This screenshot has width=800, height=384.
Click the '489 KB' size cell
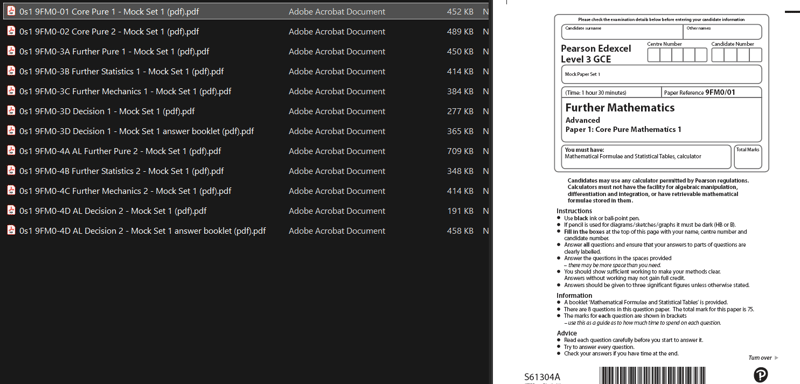[460, 32]
